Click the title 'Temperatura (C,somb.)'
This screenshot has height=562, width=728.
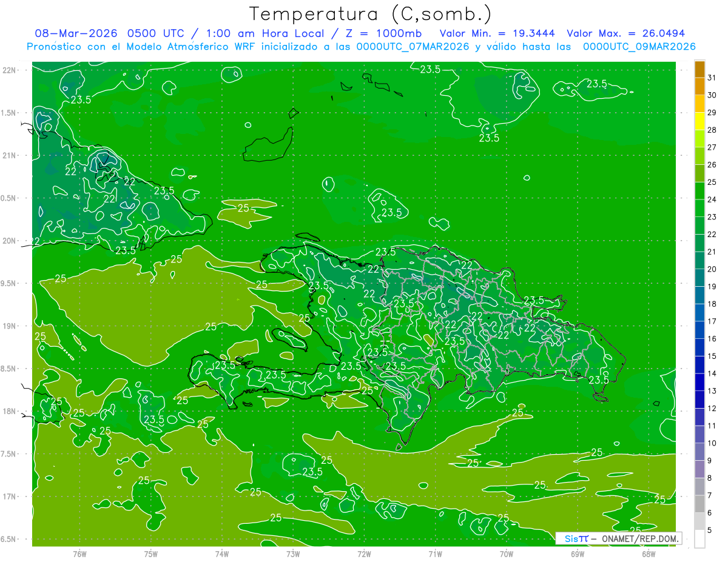tap(371, 14)
